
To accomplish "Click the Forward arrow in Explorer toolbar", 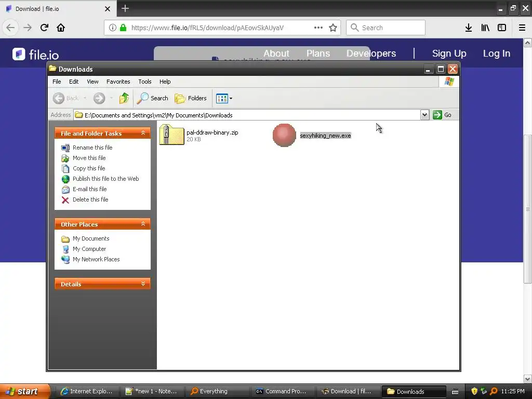I will coord(99,98).
